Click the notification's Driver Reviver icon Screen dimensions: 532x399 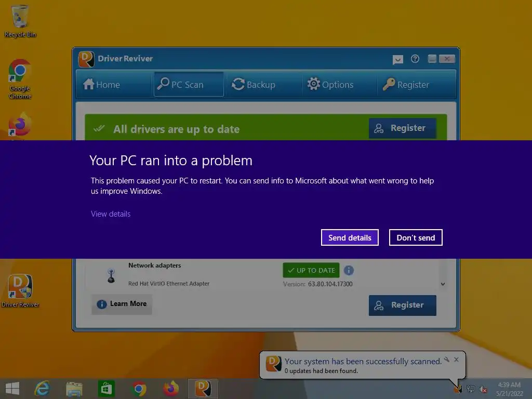click(x=273, y=363)
